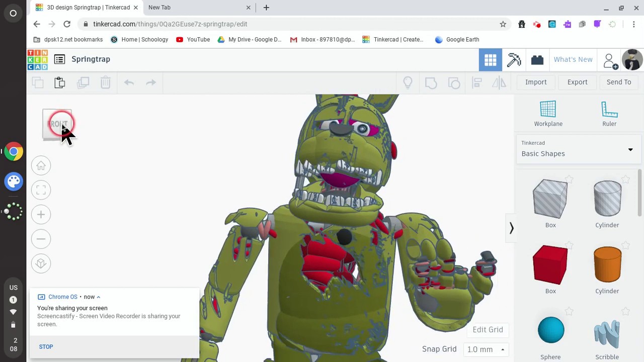Click the invite people icon
This screenshot has height=362, width=644.
click(x=609, y=61)
